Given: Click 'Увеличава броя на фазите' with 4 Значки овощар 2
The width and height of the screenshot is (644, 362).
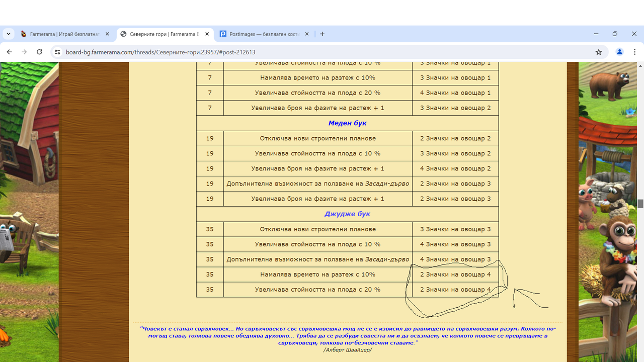Looking at the screenshot, I should coord(318,168).
